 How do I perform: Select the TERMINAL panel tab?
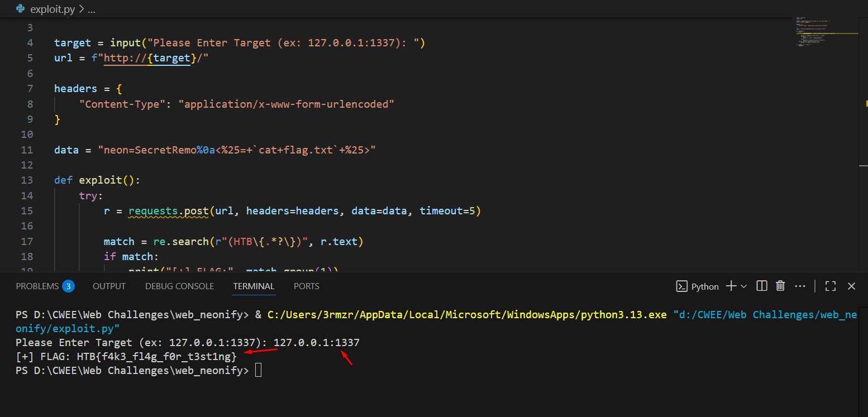point(254,286)
